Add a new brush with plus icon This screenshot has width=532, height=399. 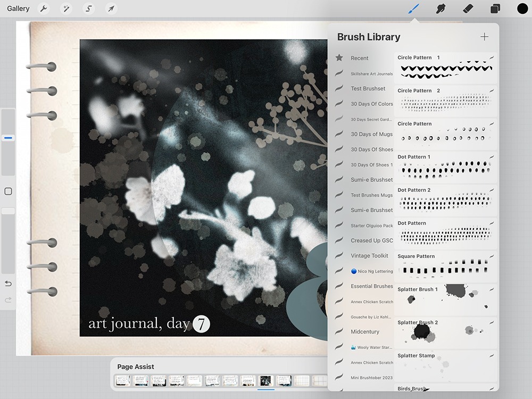coord(485,37)
